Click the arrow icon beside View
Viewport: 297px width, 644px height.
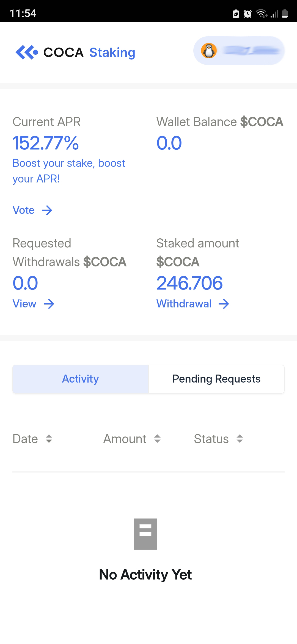pyautogui.click(x=49, y=304)
